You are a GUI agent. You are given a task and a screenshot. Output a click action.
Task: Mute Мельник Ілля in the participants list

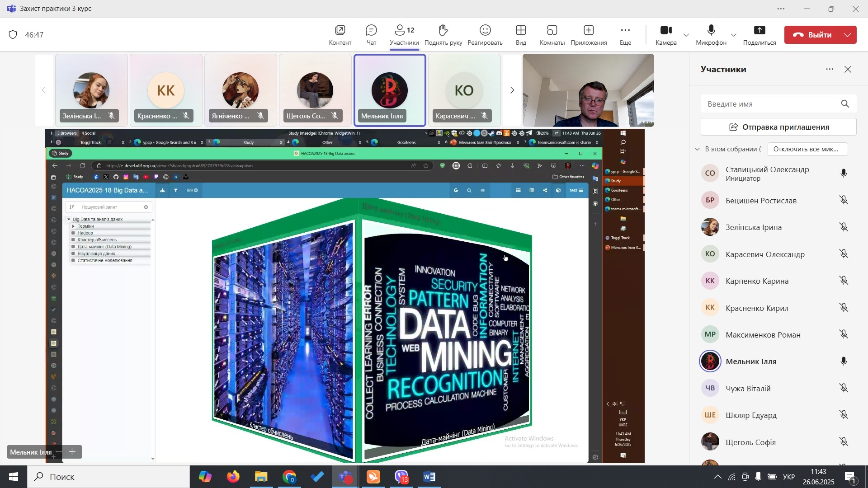coord(844,361)
